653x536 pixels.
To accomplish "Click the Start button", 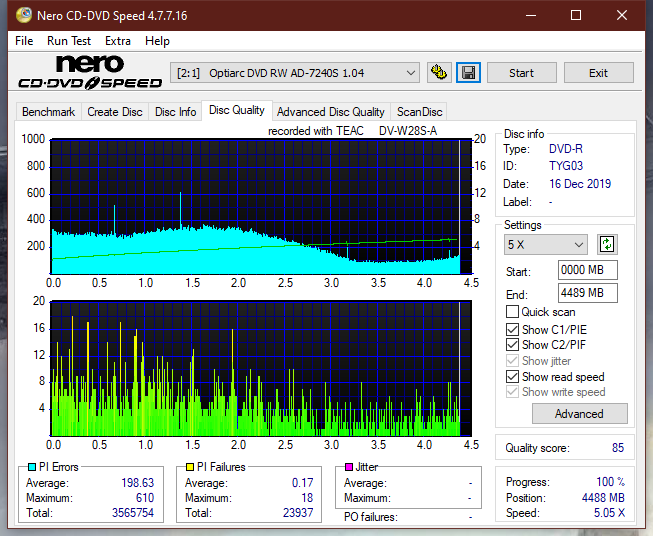I will [x=521, y=73].
